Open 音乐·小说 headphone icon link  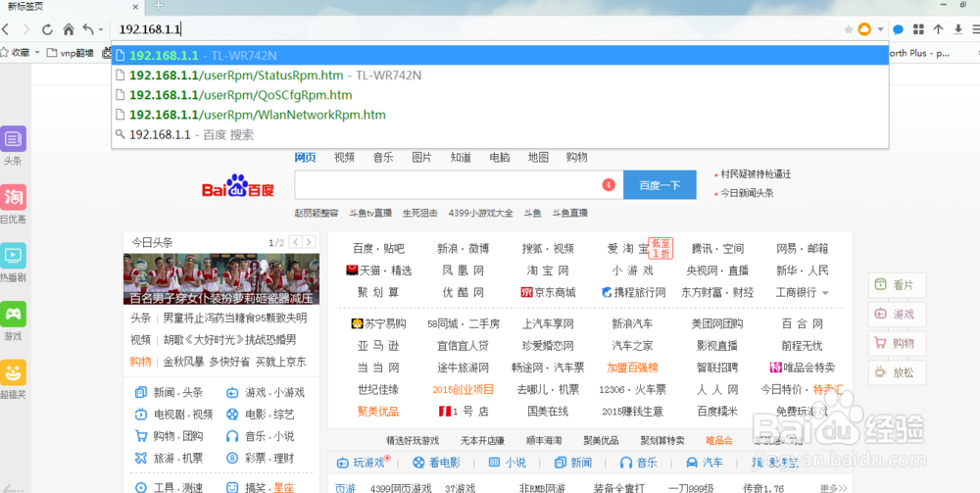click(x=260, y=436)
